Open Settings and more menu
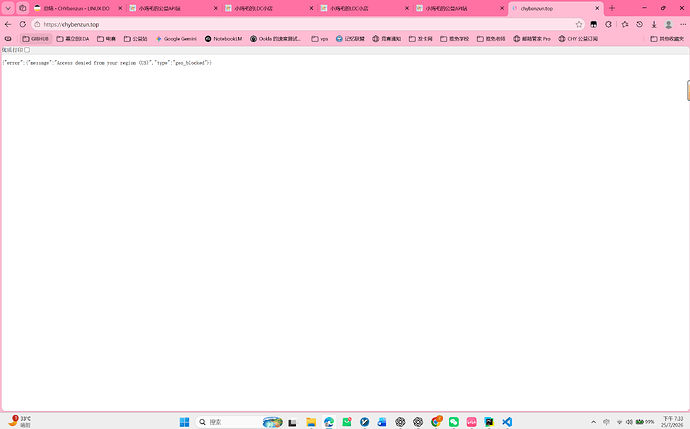This screenshot has height=429, width=690. 683,25
